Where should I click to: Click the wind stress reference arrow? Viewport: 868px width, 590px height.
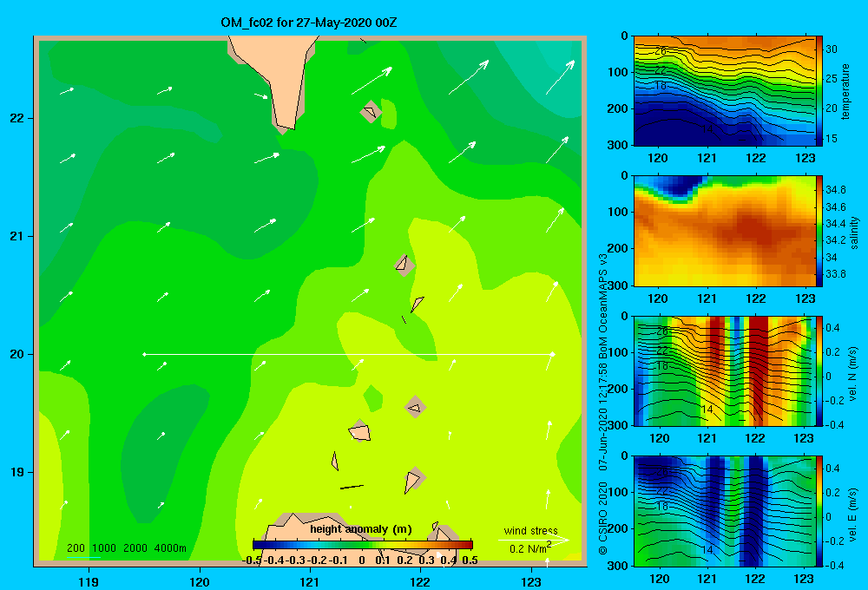coord(534,540)
